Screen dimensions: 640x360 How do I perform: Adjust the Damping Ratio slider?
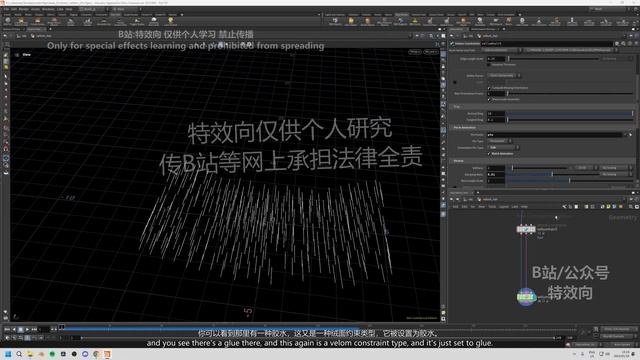552,174
